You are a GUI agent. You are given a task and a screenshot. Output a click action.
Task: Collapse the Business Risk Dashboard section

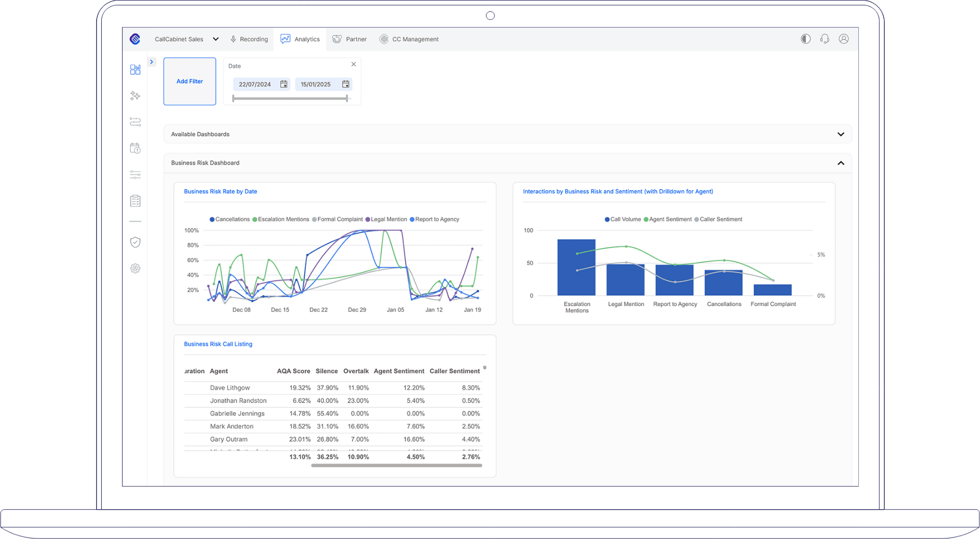[841, 162]
